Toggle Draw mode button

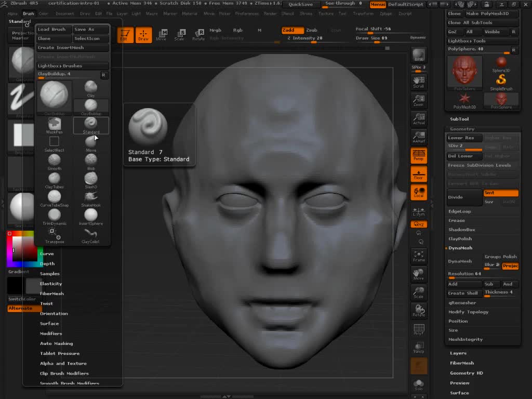tap(143, 35)
